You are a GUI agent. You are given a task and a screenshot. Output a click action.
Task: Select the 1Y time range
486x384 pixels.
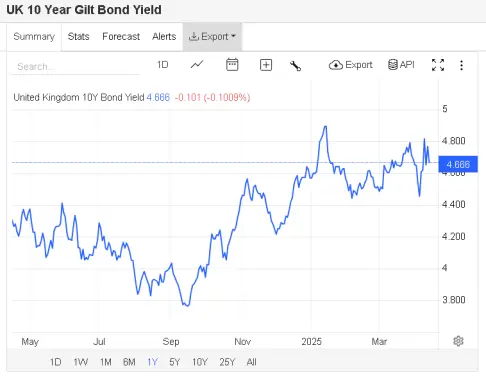pyautogui.click(x=152, y=362)
